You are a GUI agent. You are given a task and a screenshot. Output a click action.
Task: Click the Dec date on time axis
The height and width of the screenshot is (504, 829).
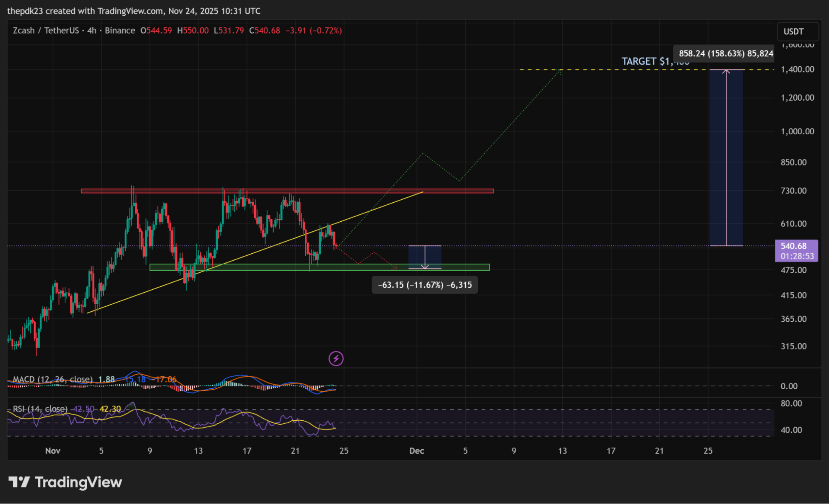click(x=416, y=451)
